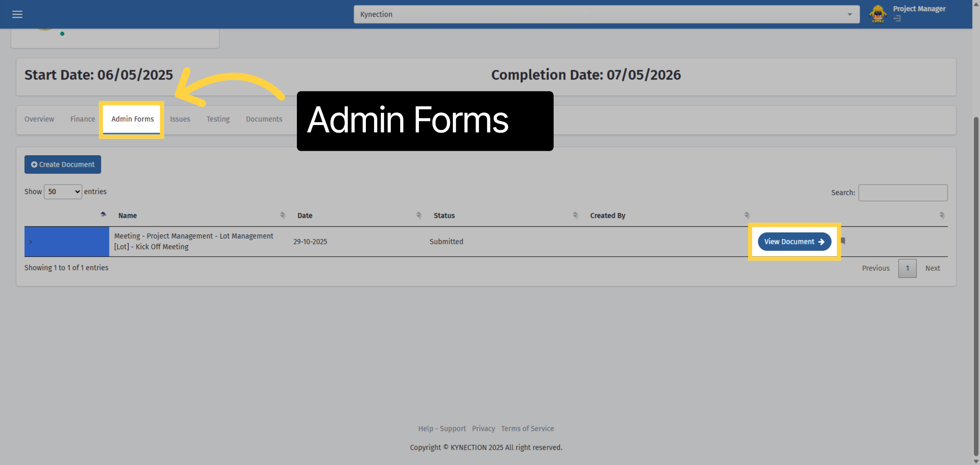980x465 pixels.
Task: Click the Date column header
Action: [x=305, y=215]
